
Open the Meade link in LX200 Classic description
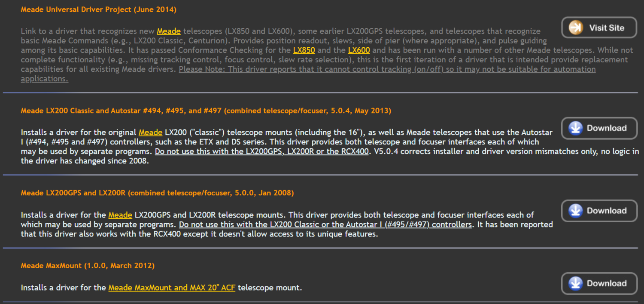pos(150,132)
